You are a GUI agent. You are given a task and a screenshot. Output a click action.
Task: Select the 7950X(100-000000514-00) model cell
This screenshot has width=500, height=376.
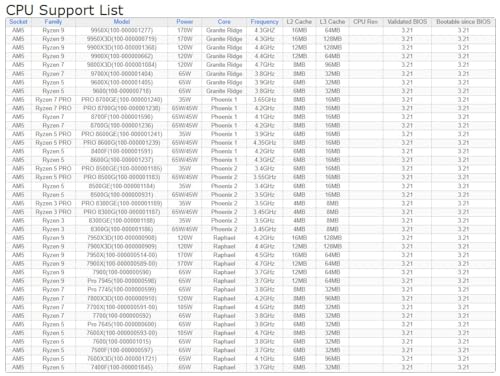point(122,255)
